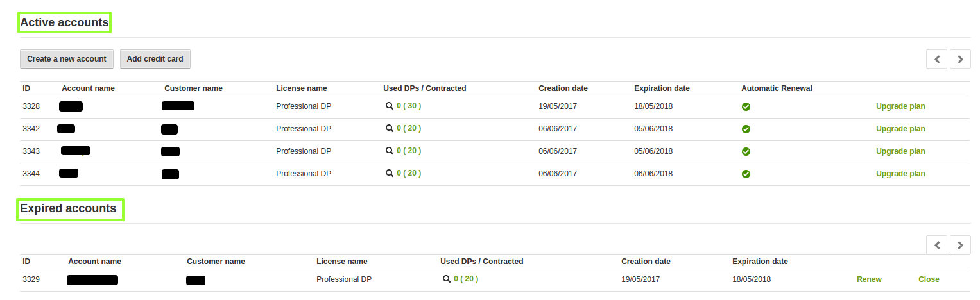Click the Create a new account button
Viewport: 980px width, 300px height.
[67, 59]
